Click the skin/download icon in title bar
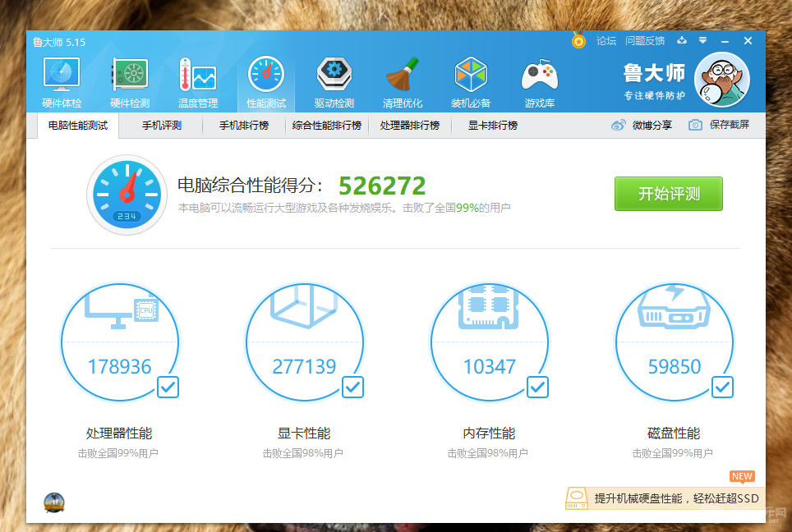792x532 pixels. pyautogui.click(x=682, y=40)
